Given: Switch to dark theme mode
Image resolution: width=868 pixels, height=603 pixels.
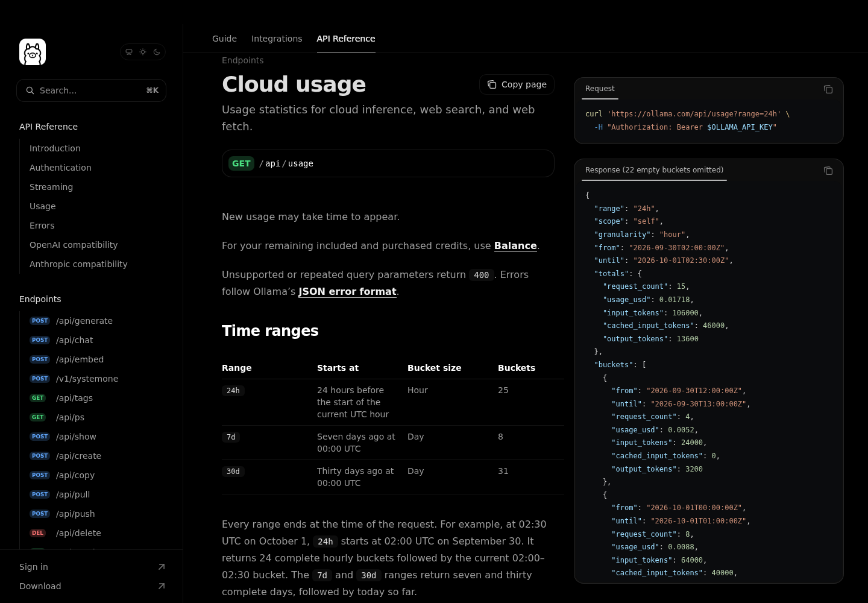Looking at the screenshot, I should click(157, 52).
